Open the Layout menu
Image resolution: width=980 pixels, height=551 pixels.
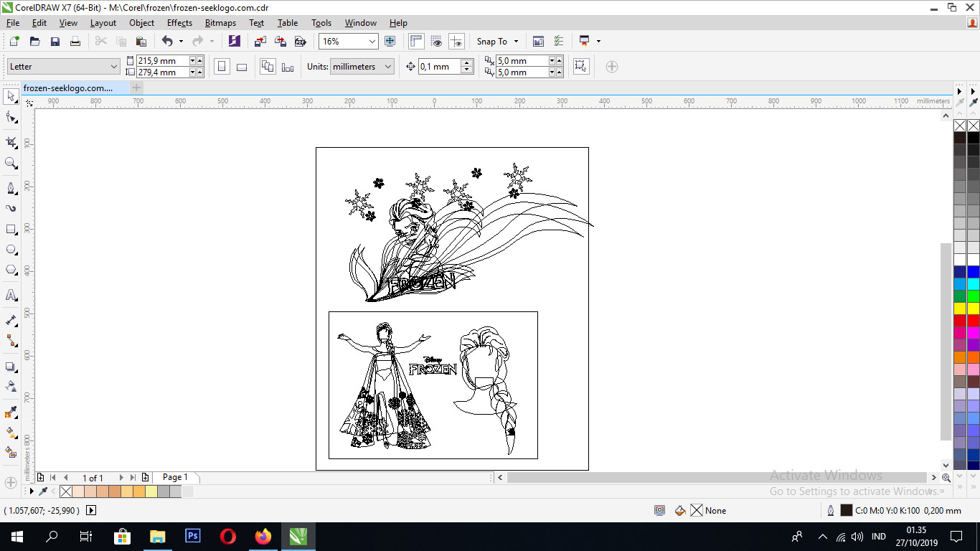click(103, 23)
